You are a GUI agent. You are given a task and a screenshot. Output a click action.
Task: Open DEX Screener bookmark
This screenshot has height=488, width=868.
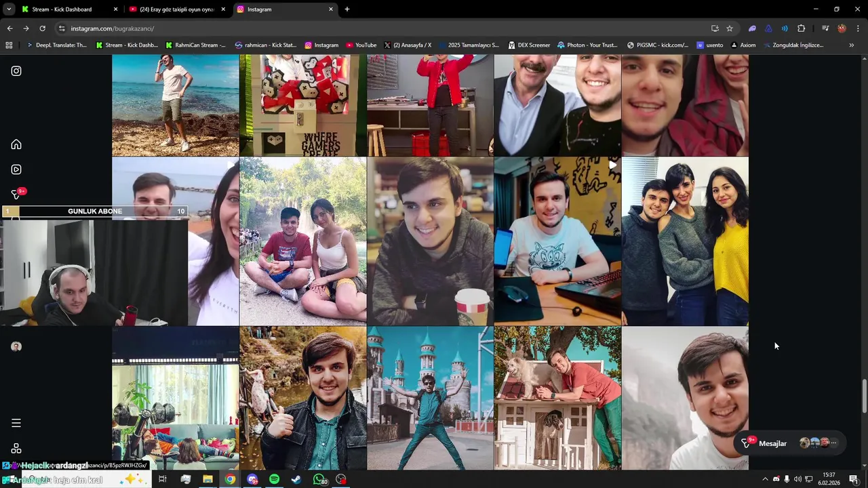(528, 45)
